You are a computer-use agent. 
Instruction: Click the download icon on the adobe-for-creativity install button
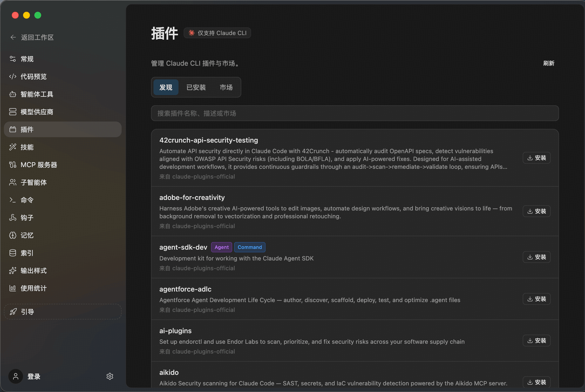(530, 211)
